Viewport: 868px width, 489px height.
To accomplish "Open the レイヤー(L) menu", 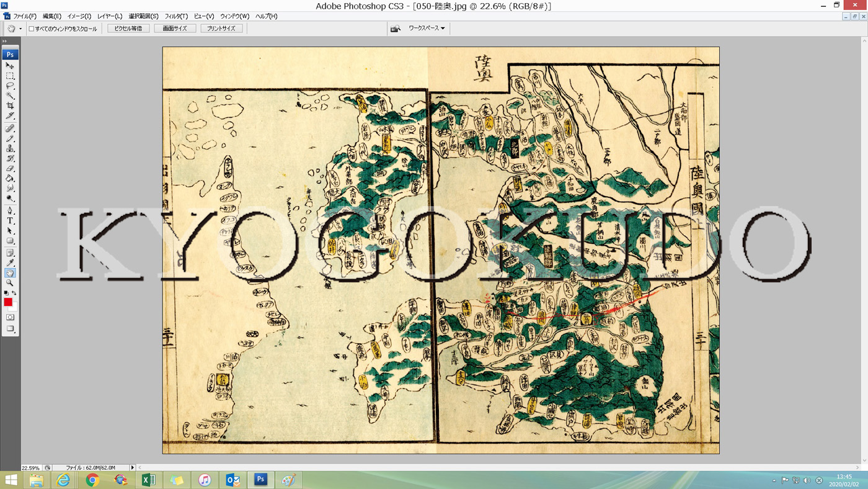I will coord(110,16).
